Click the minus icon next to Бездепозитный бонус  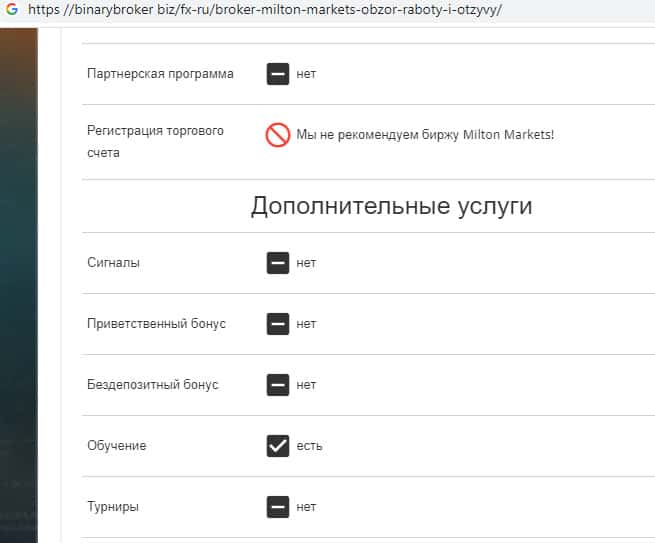[x=278, y=385]
